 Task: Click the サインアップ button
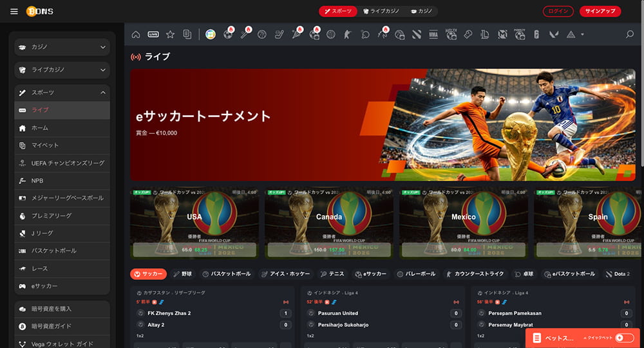pos(600,11)
